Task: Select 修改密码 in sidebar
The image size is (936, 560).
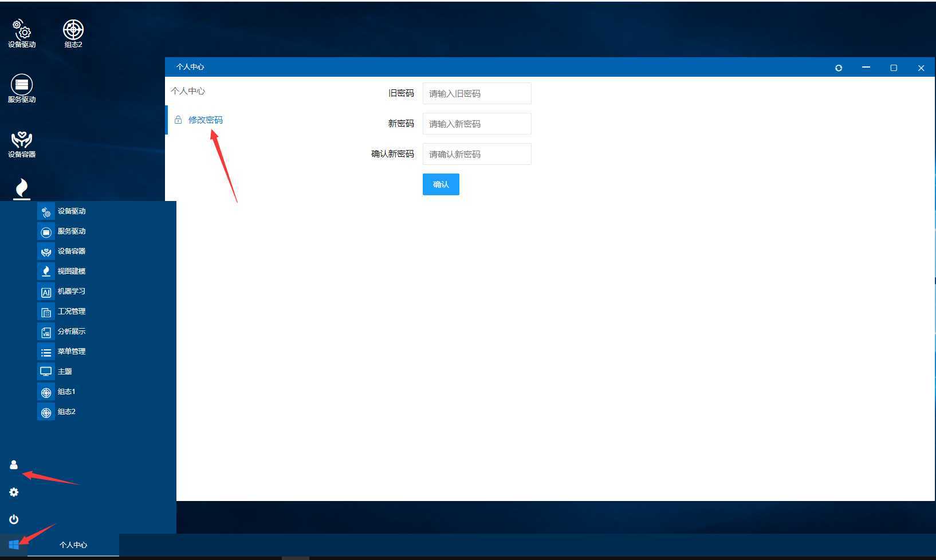Action: click(205, 120)
